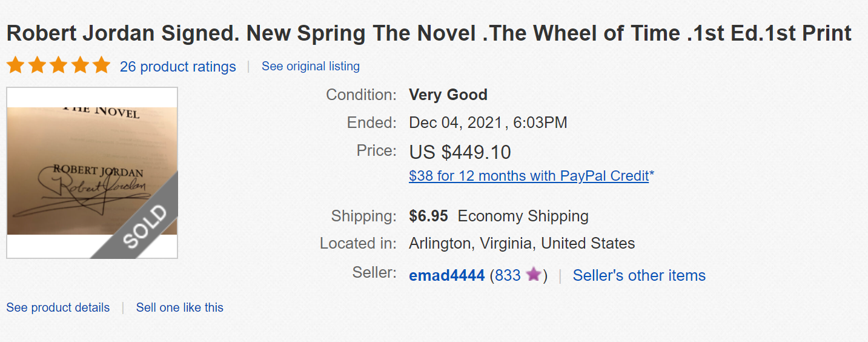Click See product details

point(58,307)
